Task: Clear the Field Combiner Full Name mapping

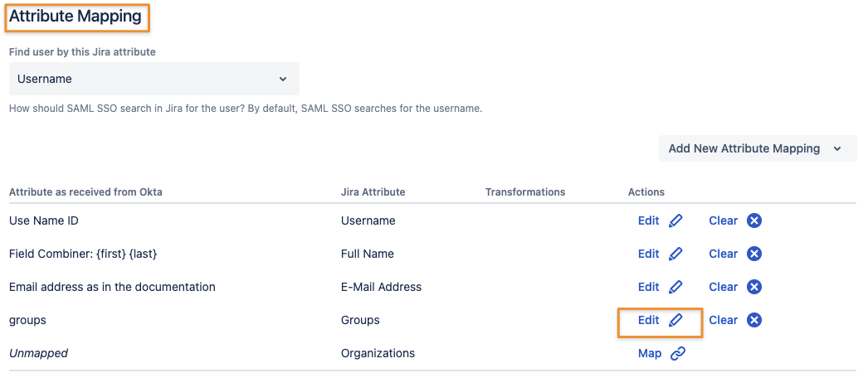Action: [723, 254]
